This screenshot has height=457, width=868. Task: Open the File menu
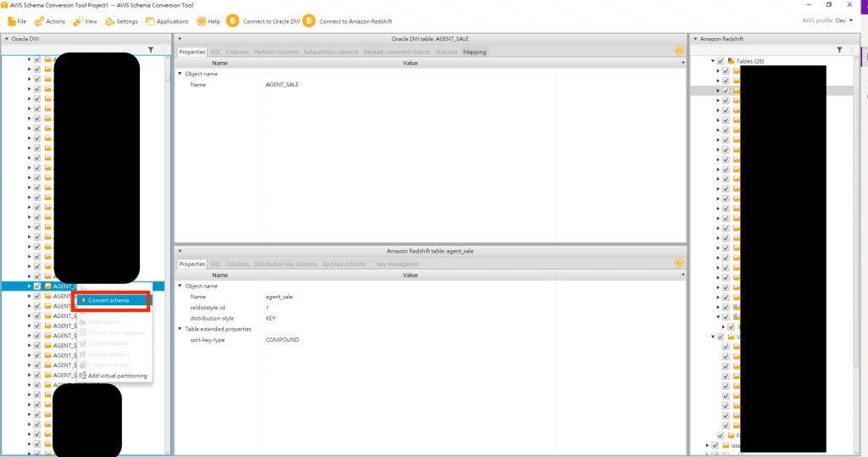pyautogui.click(x=17, y=21)
